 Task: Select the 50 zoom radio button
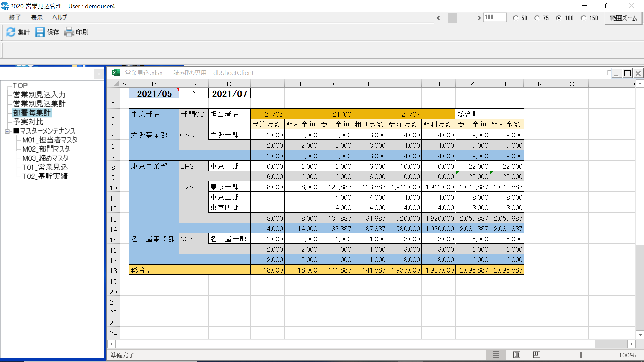pos(515,18)
